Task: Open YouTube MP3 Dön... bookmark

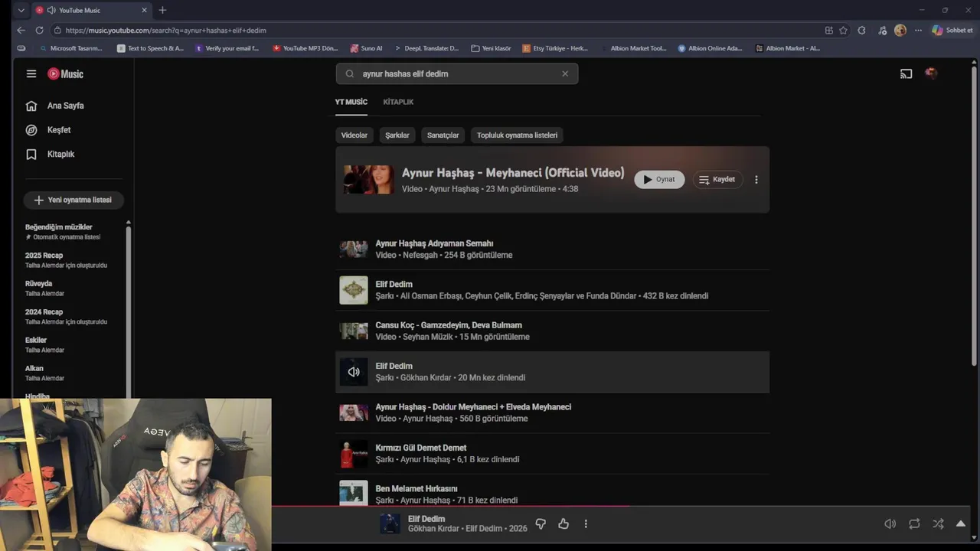Action: click(305, 48)
